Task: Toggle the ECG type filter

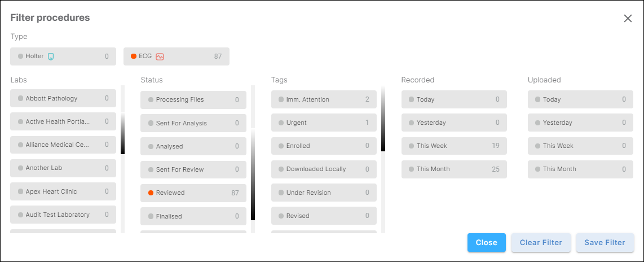Action: coord(176,56)
